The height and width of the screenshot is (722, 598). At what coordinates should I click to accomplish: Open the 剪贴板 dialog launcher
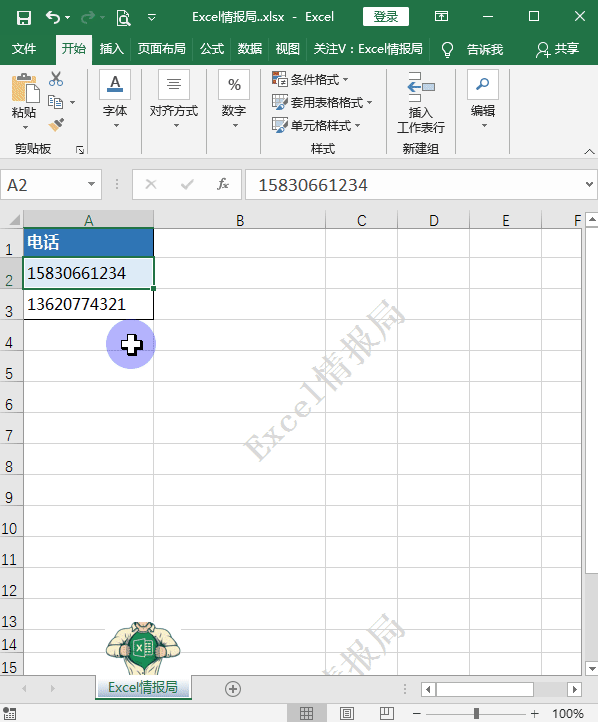80,150
